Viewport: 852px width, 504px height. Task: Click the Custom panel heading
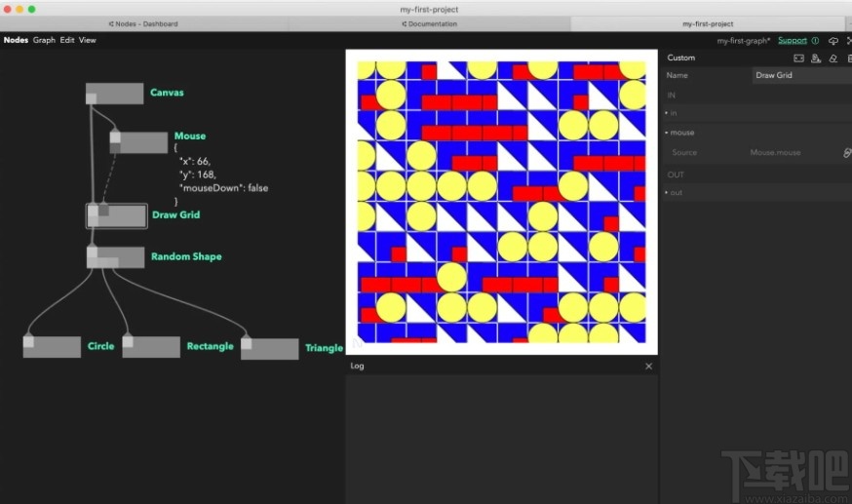(680, 58)
